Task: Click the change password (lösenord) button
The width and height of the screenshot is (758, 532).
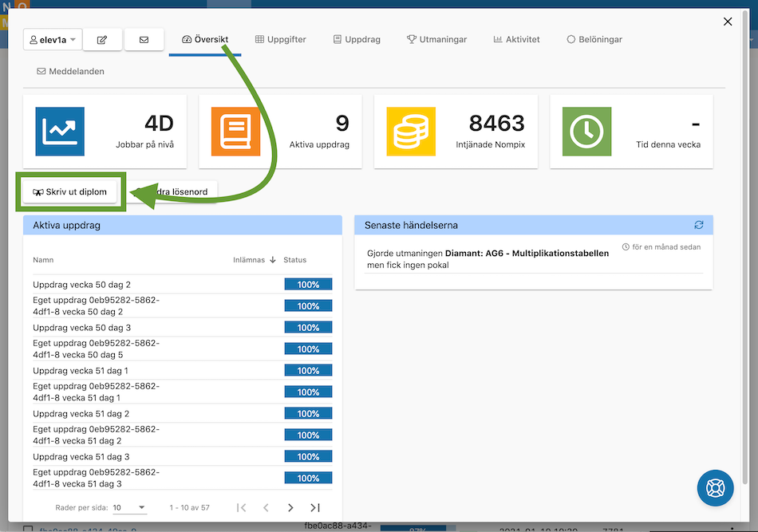Action: click(x=172, y=192)
